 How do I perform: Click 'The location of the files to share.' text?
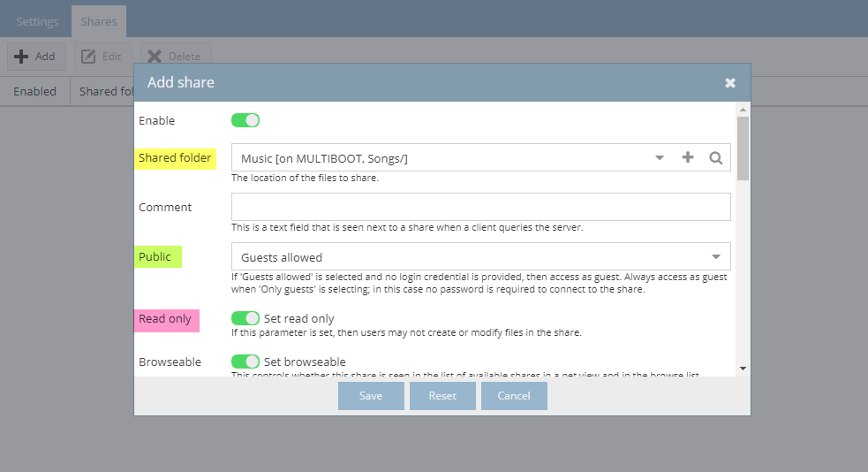click(305, 178)
